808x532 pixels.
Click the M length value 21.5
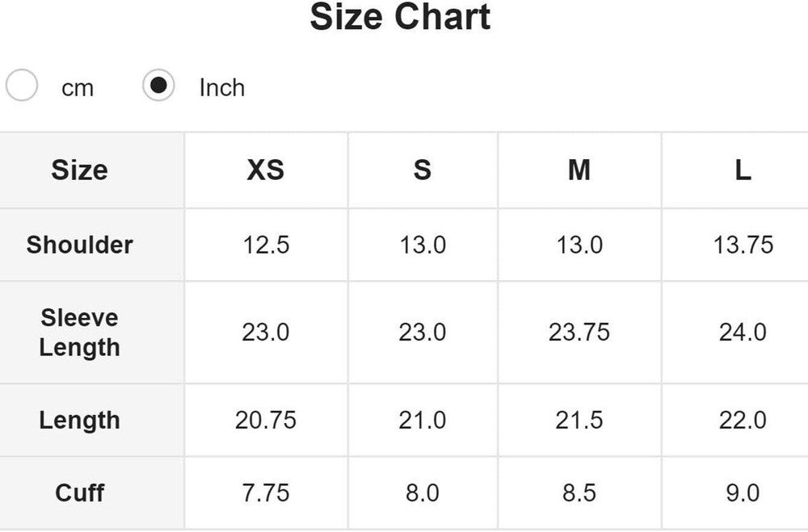[579, 420]
